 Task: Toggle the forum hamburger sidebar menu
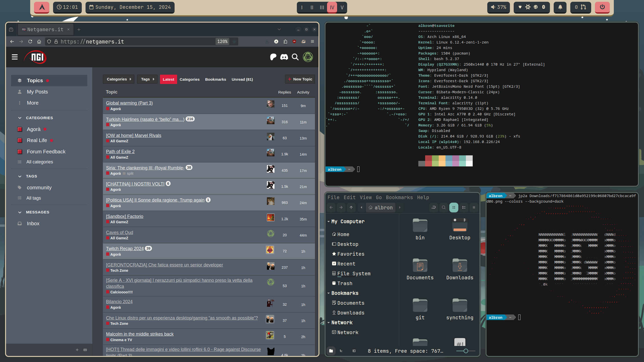click(15, 57)
